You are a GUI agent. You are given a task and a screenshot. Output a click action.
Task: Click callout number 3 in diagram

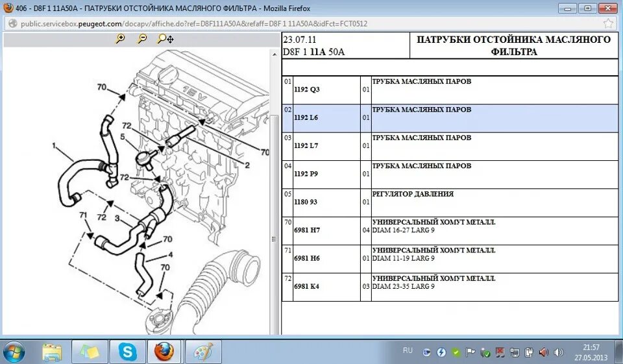pyautogui.click(x=117, y=218)
